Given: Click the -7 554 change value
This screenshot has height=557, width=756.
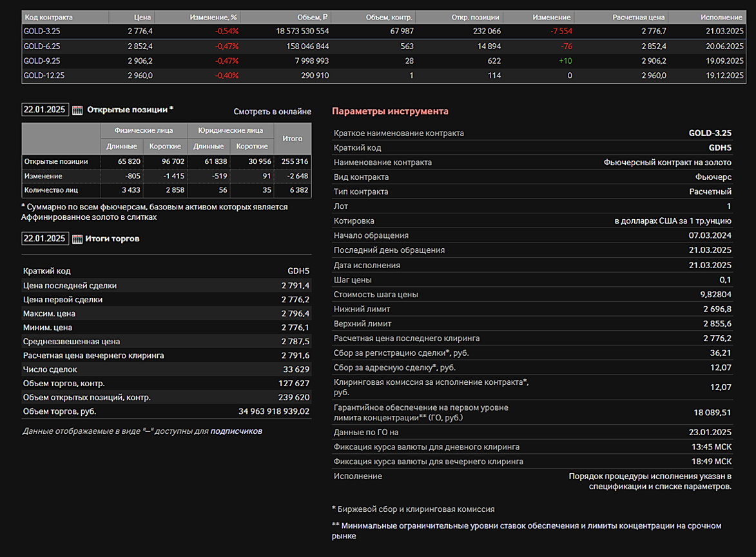Looking at the screenshot, I should [561, 31].
